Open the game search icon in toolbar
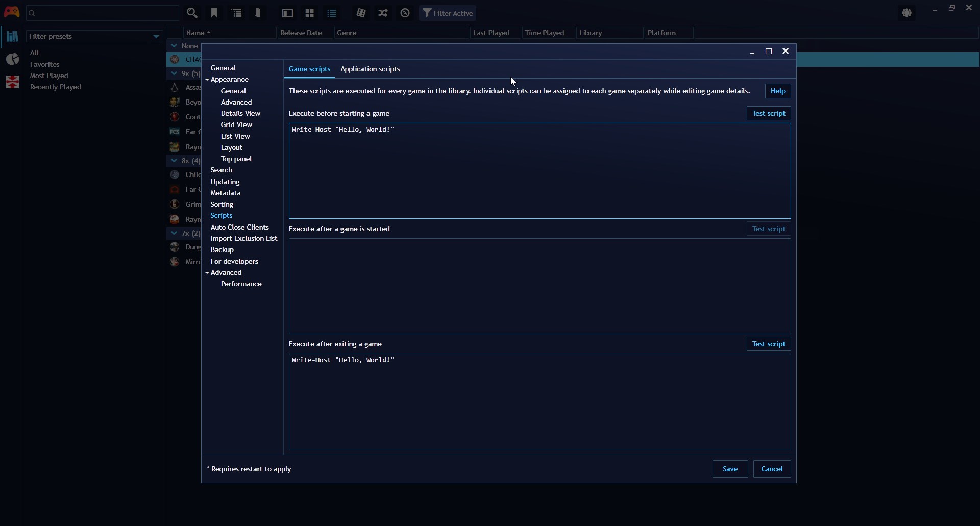Viewport: 980px width, 526px height. [x=193, y=13]
